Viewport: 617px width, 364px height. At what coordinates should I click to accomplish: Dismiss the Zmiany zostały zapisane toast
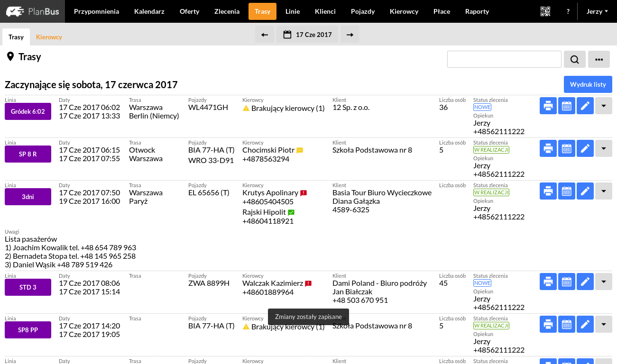308,317
